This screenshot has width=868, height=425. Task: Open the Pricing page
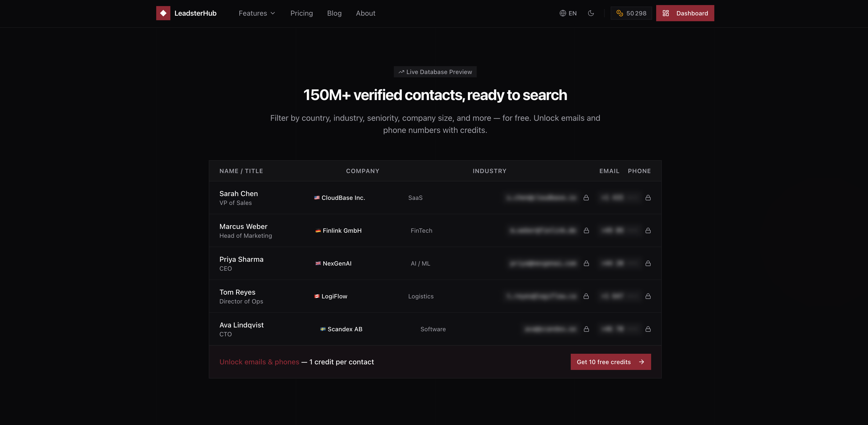(x=301, y=13)
